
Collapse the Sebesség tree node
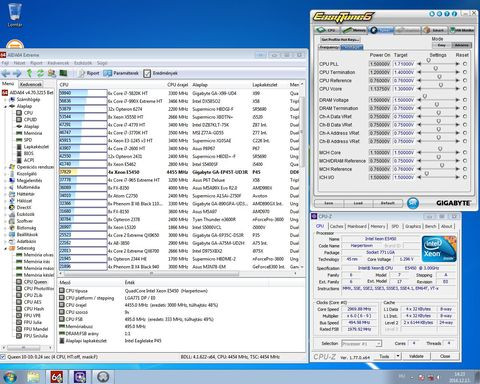pos(6,248)
